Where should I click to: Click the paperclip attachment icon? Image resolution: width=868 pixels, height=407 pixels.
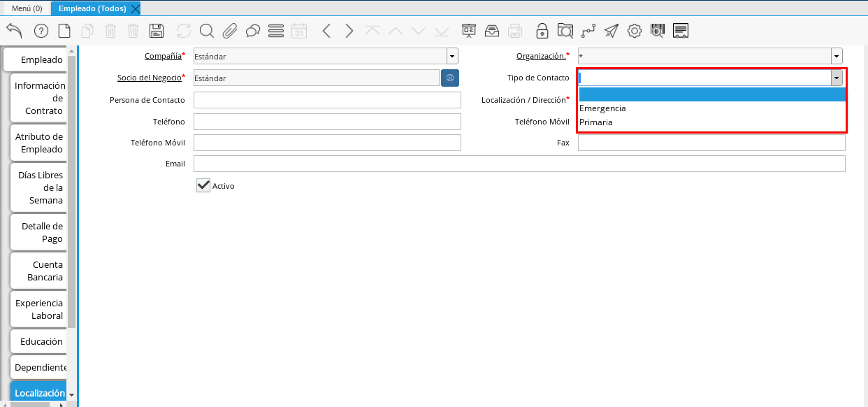(230, 31)
